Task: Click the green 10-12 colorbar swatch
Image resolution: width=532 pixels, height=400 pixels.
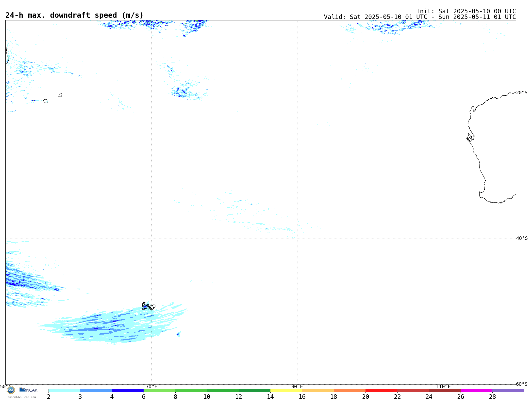Action: [223, 391]
